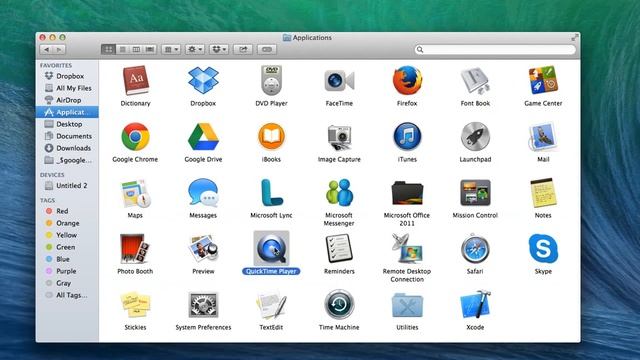Click the Microsoft Lync icon
Image resolution: width=640 pixels, height=360 pixels.
click(x=271, y=193)
